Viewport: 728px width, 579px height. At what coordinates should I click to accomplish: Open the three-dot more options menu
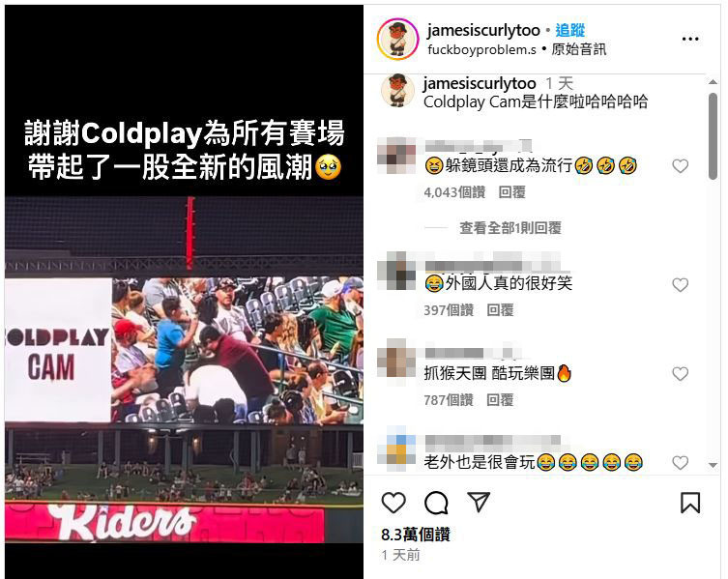tap(690, 39)
